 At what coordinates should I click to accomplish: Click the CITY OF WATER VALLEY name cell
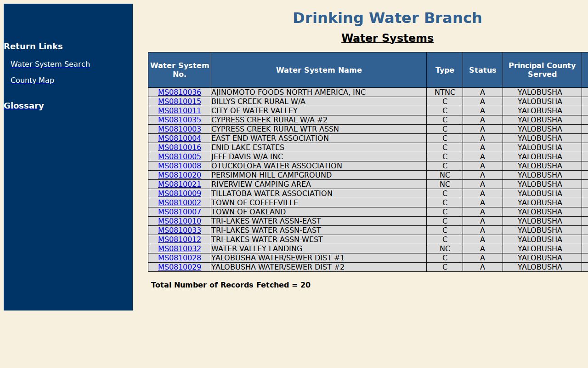point(319,110)
